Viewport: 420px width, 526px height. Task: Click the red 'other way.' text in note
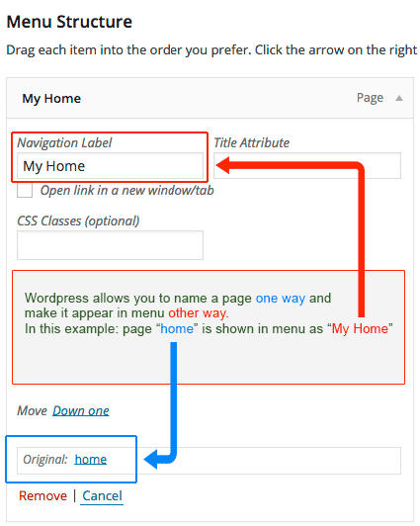pyautogui.click(x=199, y=313)
